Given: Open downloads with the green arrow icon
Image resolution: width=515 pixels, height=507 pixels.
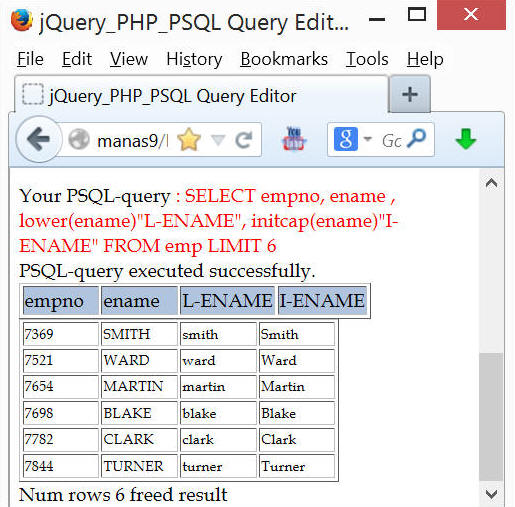Looking at the screenshot, I should click(x=466, y=139).
